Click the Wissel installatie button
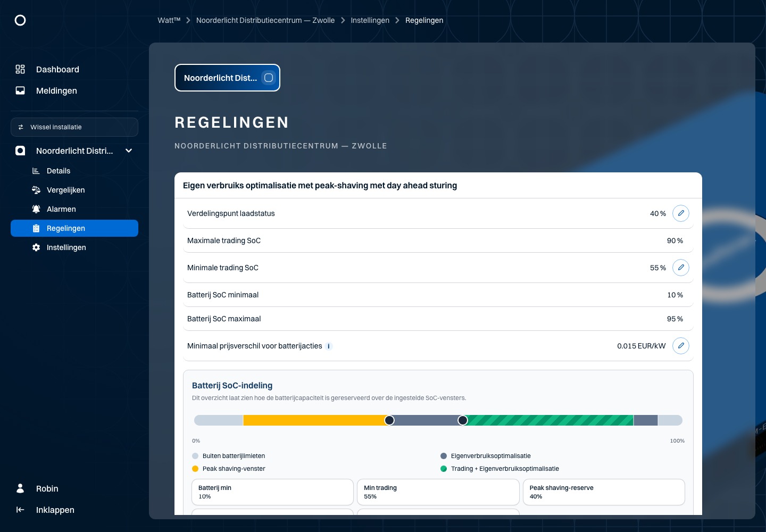The width and height of the screenshot is (766, 532). [x=74, y=127]
